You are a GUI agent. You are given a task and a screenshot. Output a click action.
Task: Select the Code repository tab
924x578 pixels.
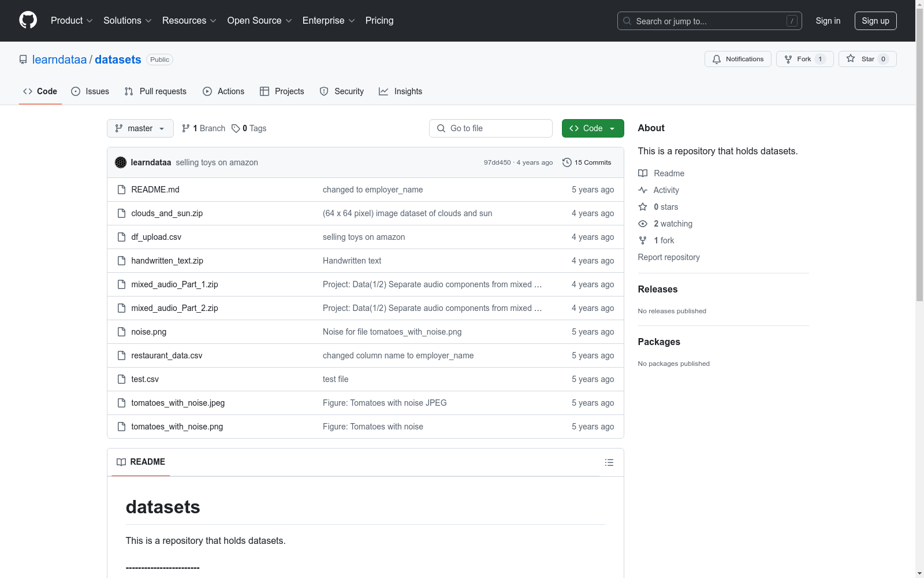[x=40, y=91]
